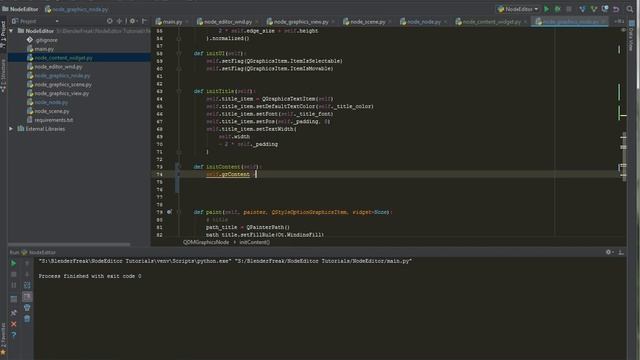The image size is (640, 360).
Task: Select node_scene.py in project tree
Action: coord(52,111)
